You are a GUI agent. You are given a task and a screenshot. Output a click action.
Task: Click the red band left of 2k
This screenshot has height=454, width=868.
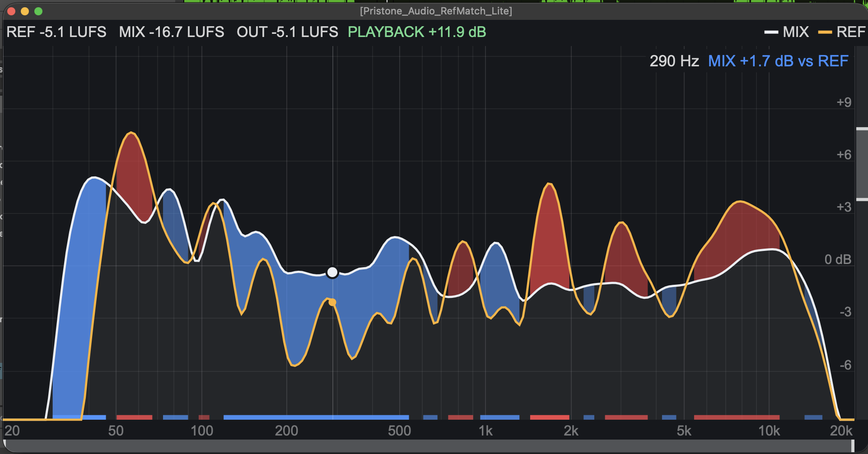tap(550, 417)
